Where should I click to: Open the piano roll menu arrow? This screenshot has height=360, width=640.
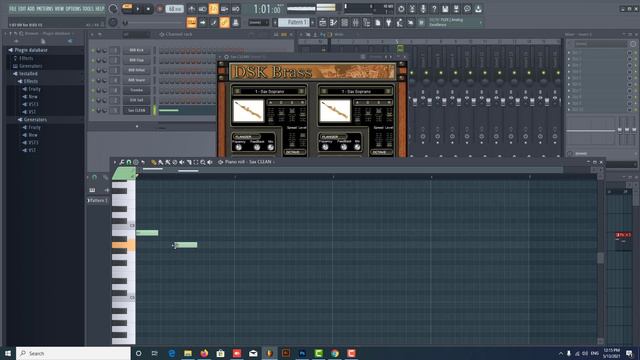[x=115, y=162]
